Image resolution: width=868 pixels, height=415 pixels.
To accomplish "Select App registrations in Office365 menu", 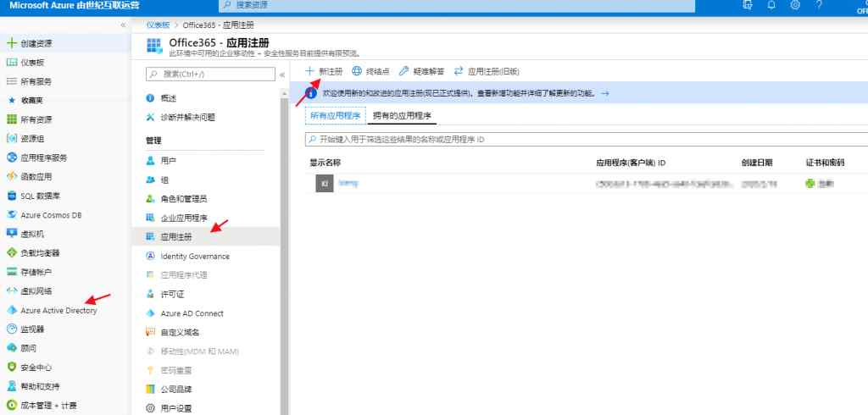I will [x=206, y=237].
